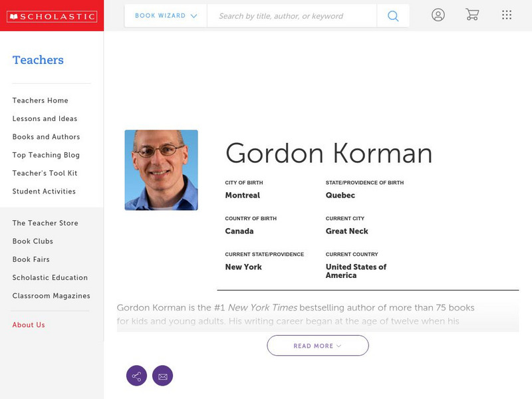532x399 pixels.
Task: Click the grid apps icon
Action: (506, 14)
